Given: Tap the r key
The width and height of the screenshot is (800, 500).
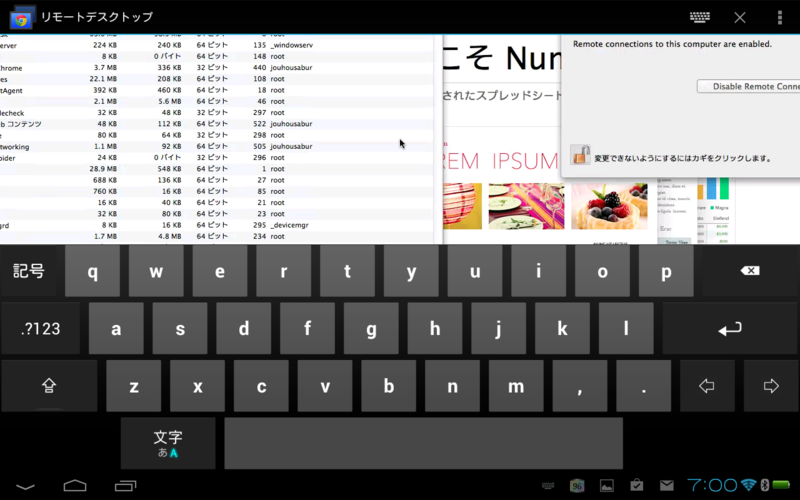Looking at the screenshot, I should pyautogui.click(x=284, y=271).
